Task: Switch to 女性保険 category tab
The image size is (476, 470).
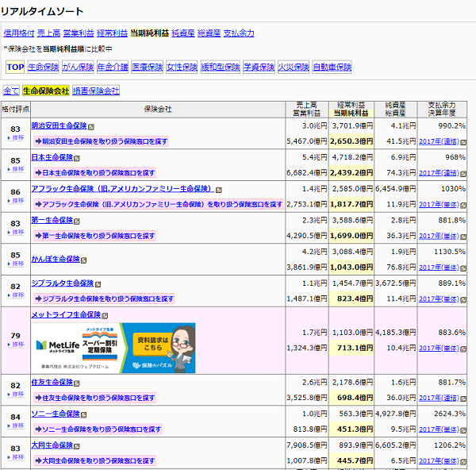Action: (182, 67)
